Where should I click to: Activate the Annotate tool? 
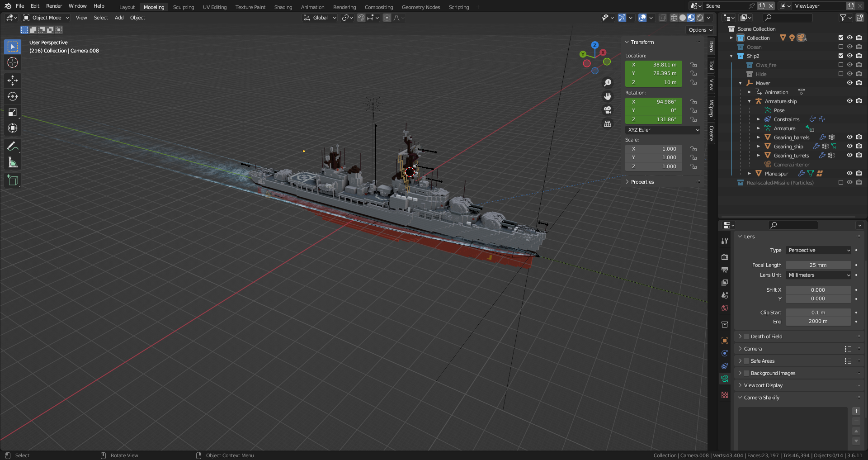[x=13, y=146]
